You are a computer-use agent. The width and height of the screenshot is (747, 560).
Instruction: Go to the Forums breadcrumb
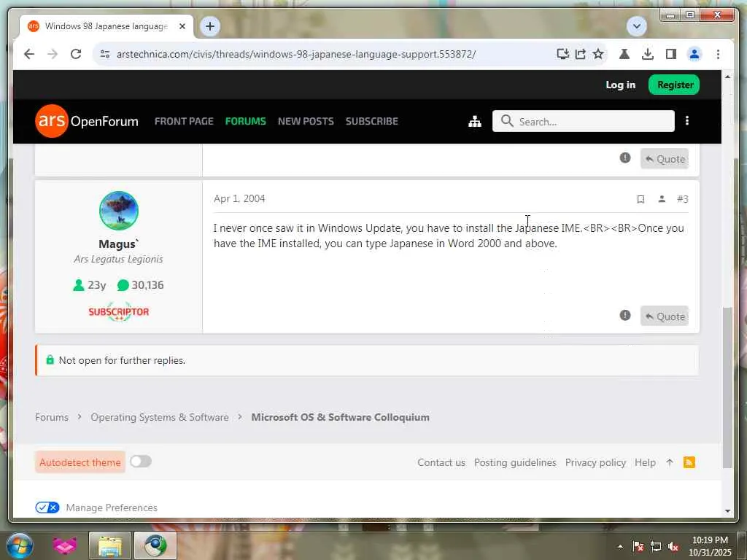point(52,417)
